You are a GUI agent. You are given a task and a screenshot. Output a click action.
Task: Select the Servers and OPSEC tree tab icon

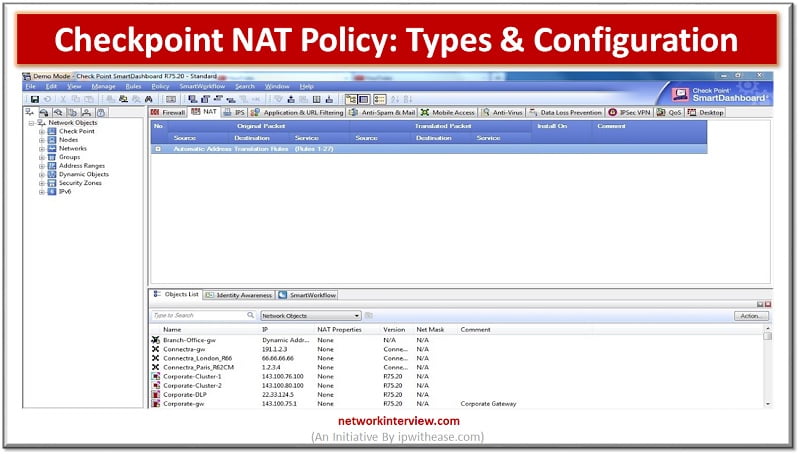tap(72, 112)
